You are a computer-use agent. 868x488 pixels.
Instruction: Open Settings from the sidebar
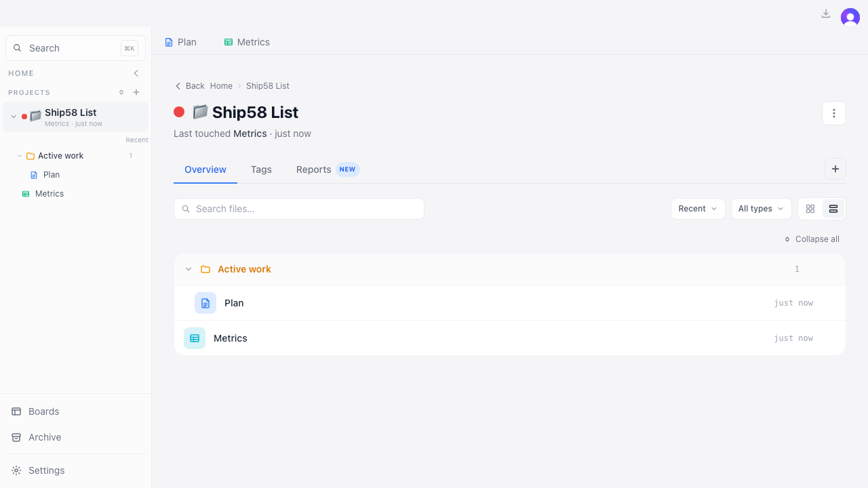tap(75, 470)
